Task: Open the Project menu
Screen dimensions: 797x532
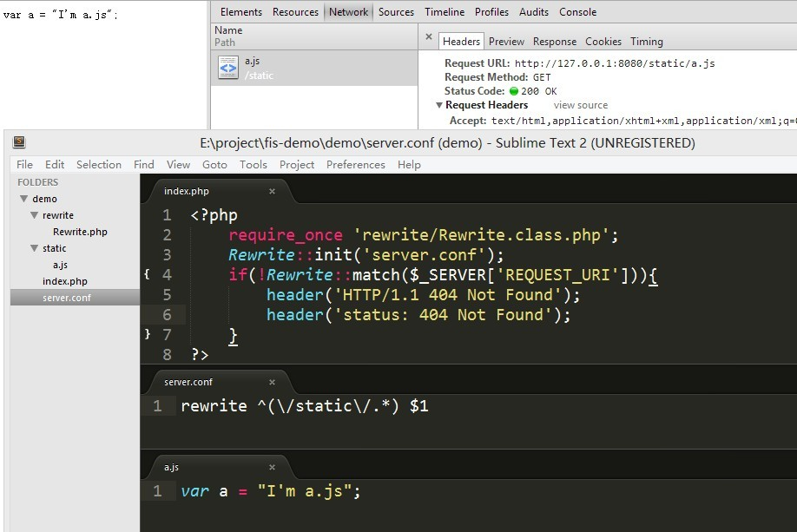Action: click(297, 165)
